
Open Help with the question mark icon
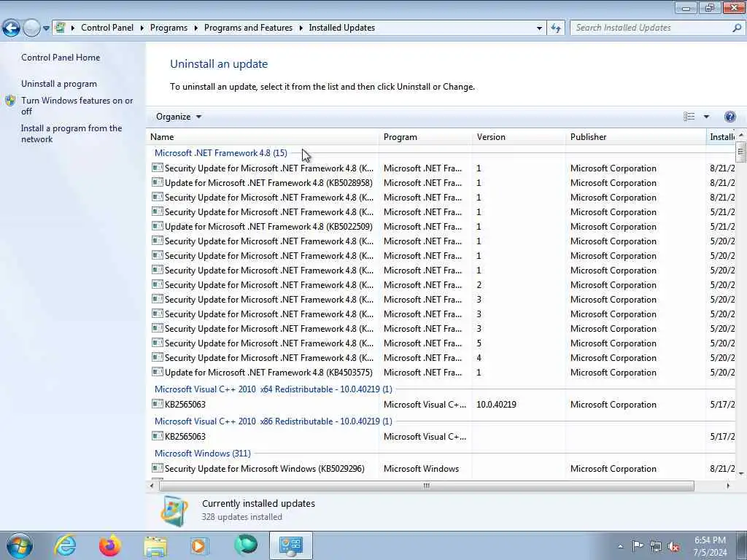click(x=729, y=117)
